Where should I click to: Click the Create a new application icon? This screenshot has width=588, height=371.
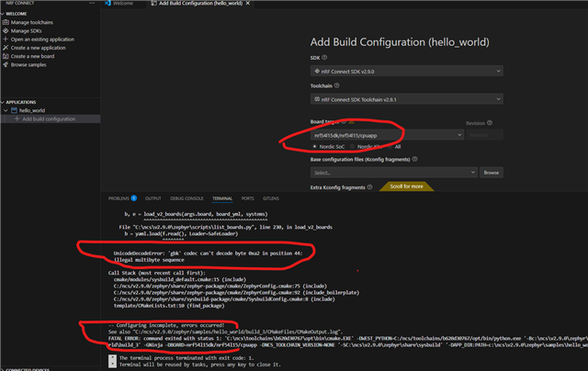(6, 48)
